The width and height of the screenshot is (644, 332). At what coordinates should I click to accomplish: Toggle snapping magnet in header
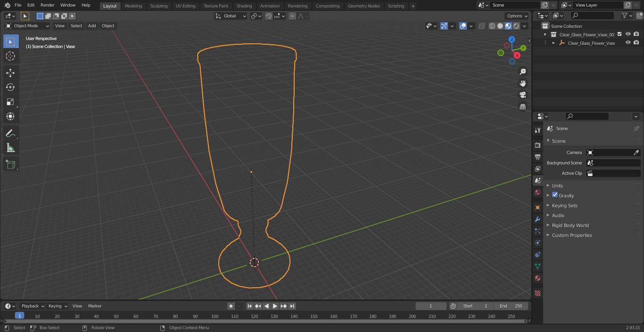click(x=268, y=16)
